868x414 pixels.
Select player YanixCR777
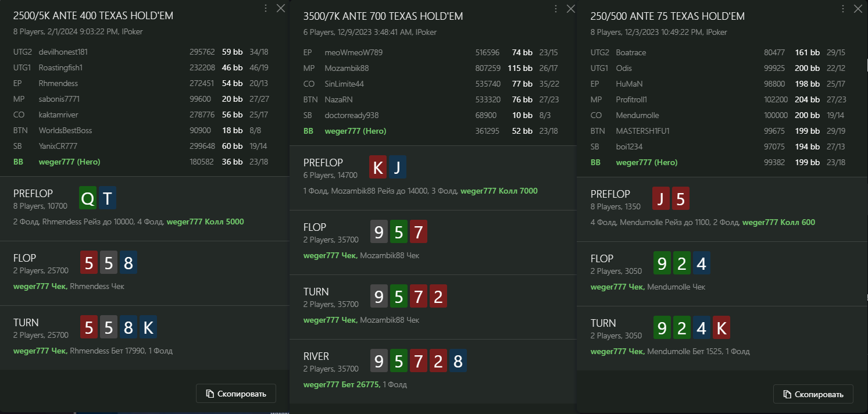point(58,146)
